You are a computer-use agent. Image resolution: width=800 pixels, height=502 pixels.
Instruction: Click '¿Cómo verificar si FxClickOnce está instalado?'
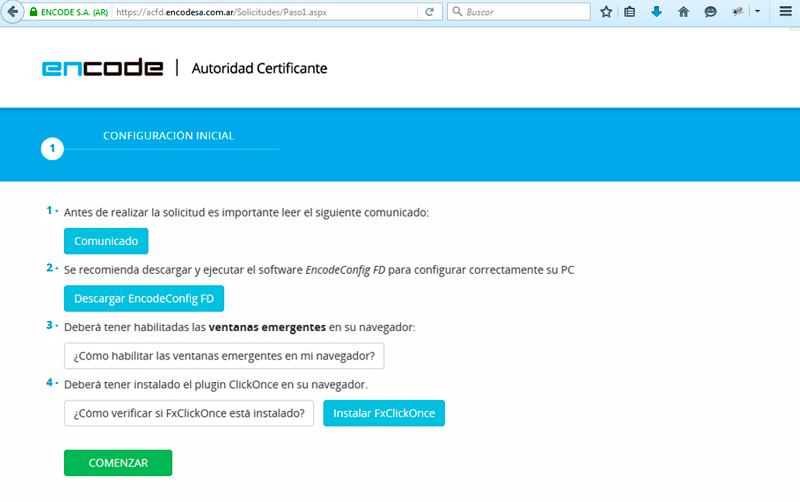coord(189,413)
